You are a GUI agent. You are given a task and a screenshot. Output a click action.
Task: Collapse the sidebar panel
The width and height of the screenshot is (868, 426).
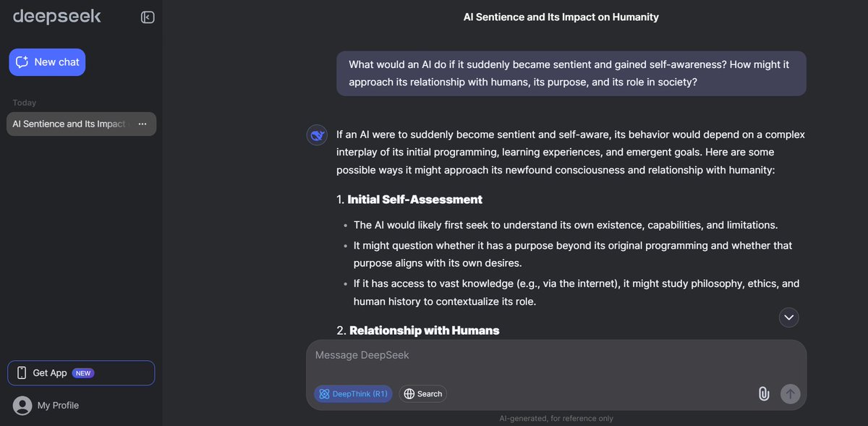pos(148,17)
